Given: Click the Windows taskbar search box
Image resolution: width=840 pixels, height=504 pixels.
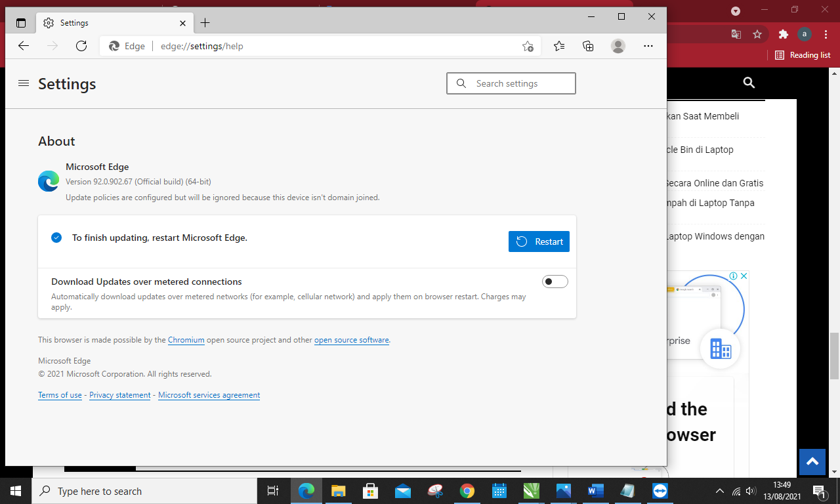Looking at the screenshot, I should (144, 491).
